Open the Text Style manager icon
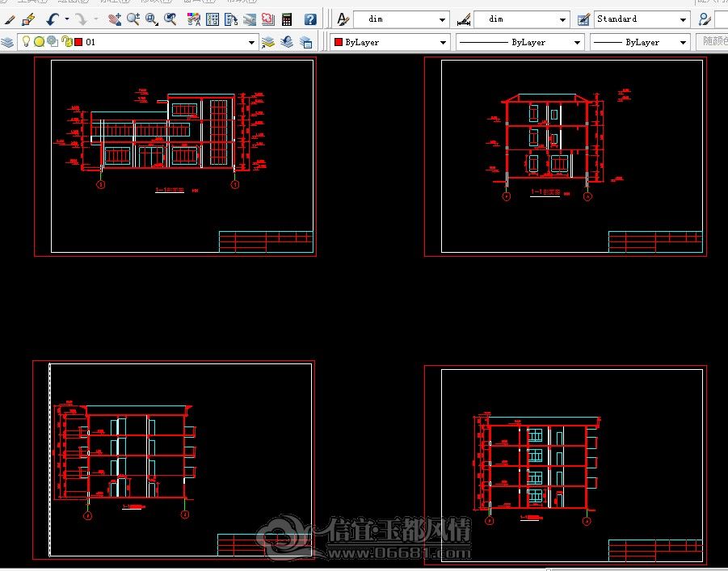The width and height of the screenshot is (728, 571). (x=343, y=19)
